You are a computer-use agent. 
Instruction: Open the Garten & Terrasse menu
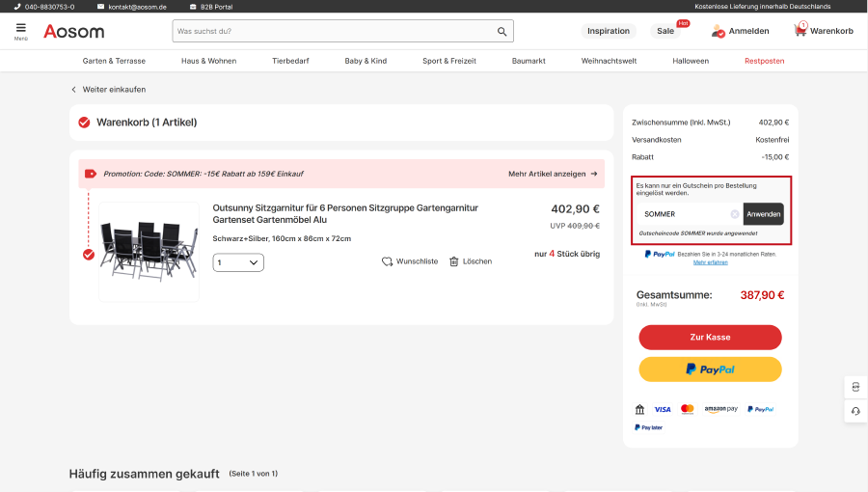tap(114, 61)
